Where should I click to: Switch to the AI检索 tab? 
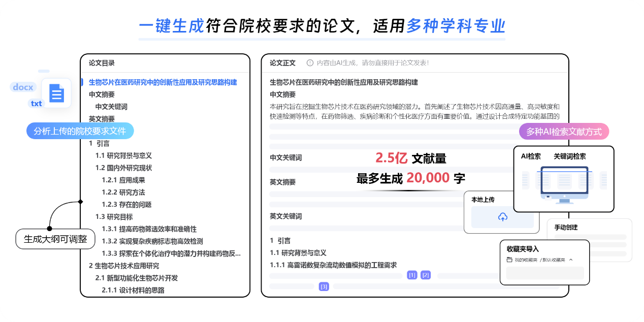click(x=531, y=156)
